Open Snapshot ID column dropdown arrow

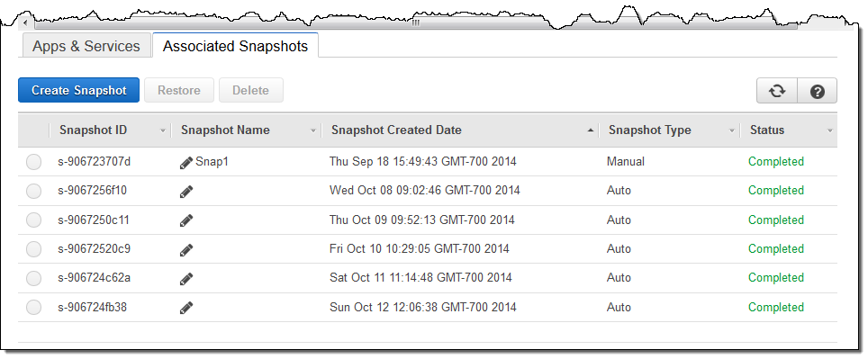tap(163, 131)
